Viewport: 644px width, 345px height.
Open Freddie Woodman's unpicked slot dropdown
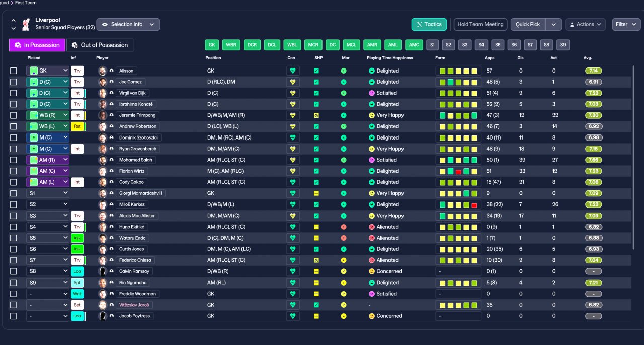[x=48, y=294]
